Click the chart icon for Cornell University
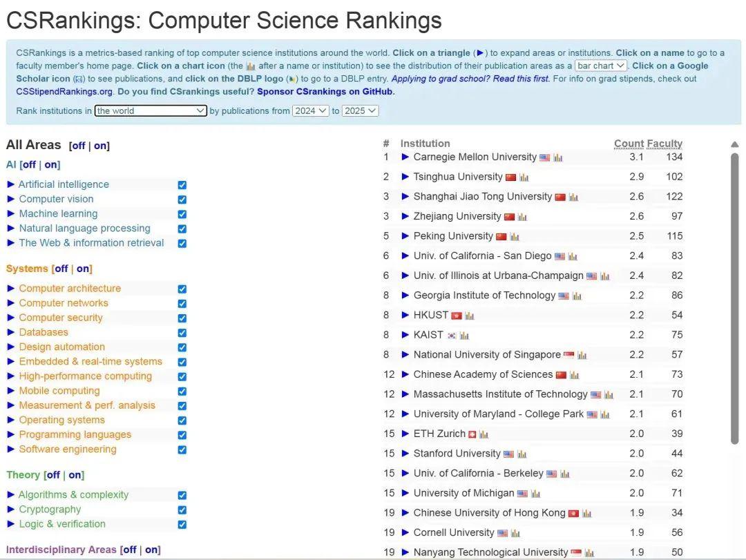746x560 pixels. pos(515,533)
